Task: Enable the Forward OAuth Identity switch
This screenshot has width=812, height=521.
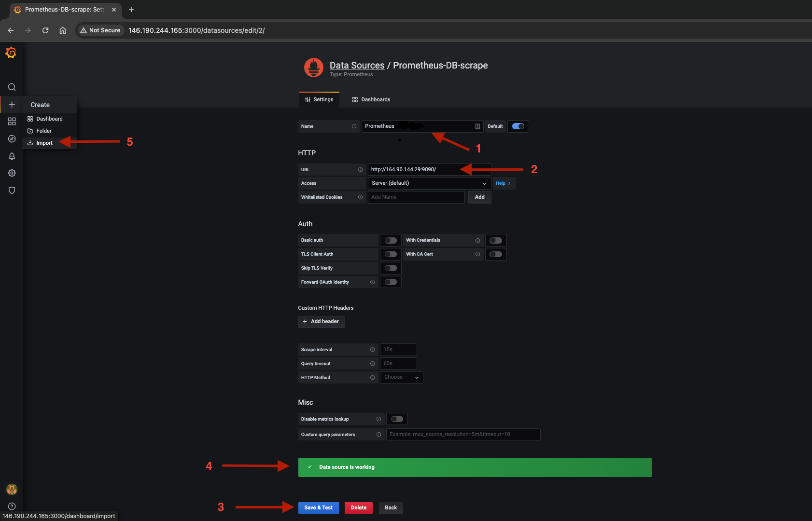Action: [391, 282]
